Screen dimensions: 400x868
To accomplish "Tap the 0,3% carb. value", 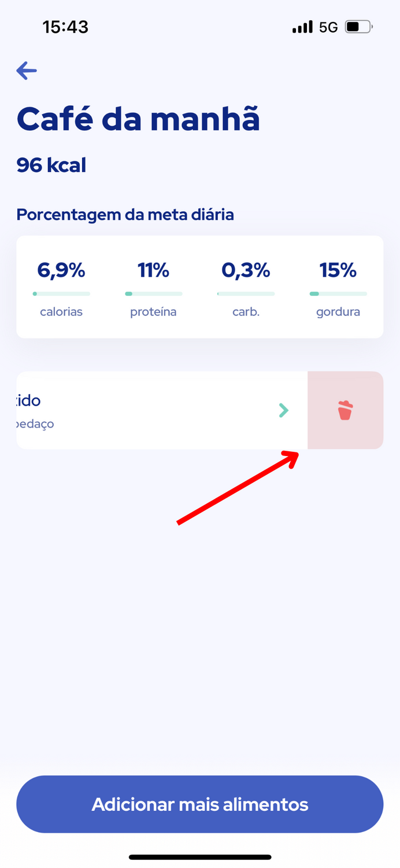I will 246,270.
